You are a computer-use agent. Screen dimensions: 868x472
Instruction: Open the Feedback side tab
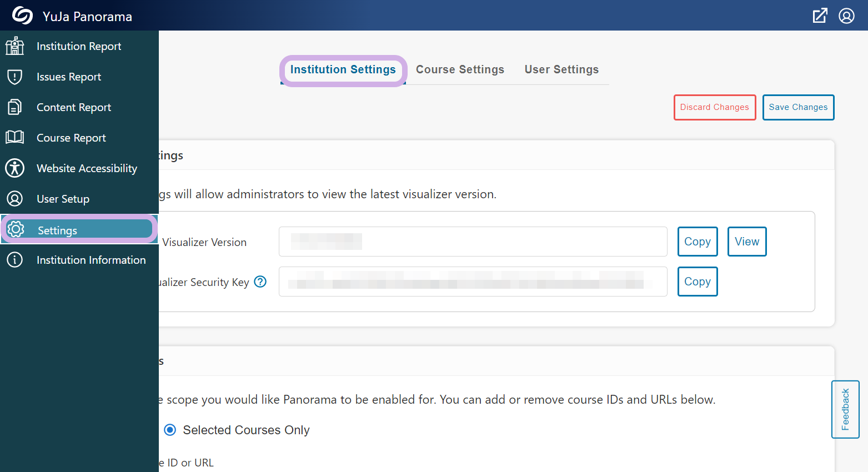pos(845,409)
